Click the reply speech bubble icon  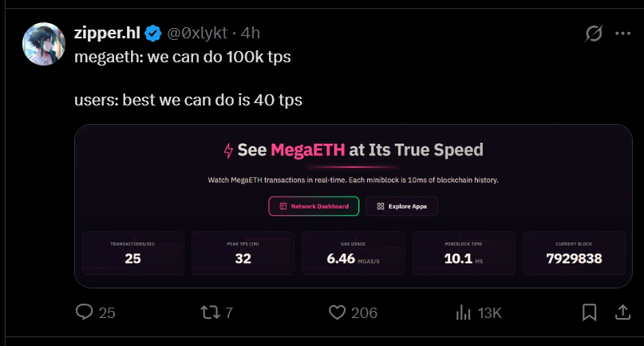[x=85, y=312]
